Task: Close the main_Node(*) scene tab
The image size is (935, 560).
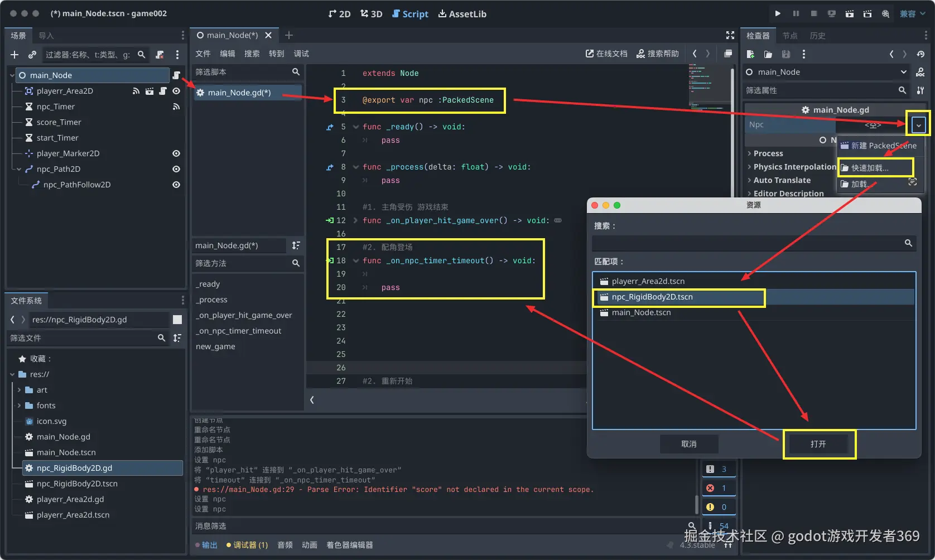Action: [x=268, y=35]
